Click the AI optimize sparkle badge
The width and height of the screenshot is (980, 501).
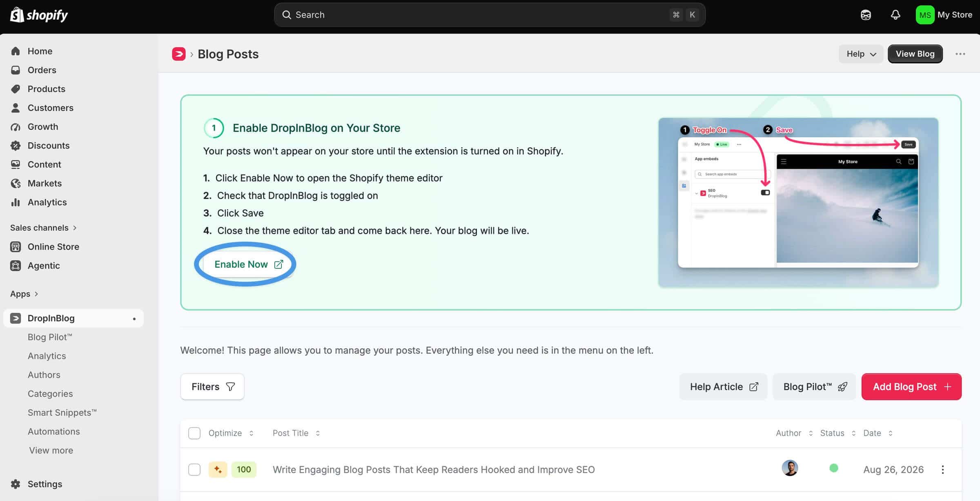218,470
